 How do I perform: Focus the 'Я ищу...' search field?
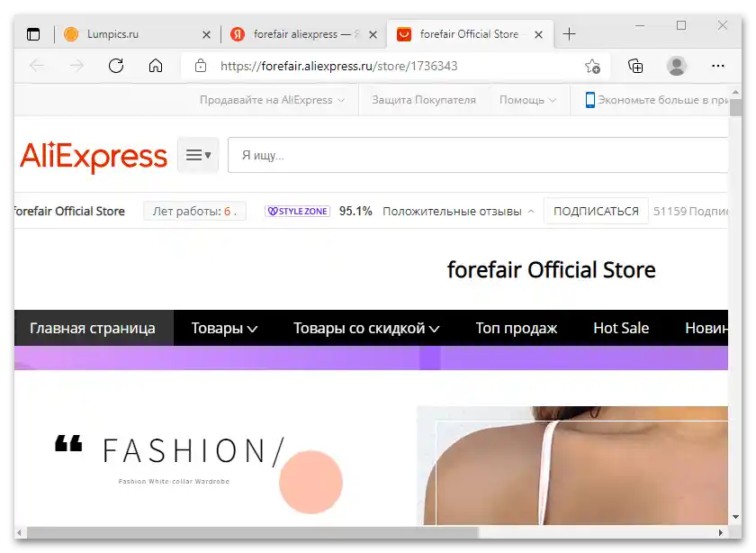(x=478, y=155)
